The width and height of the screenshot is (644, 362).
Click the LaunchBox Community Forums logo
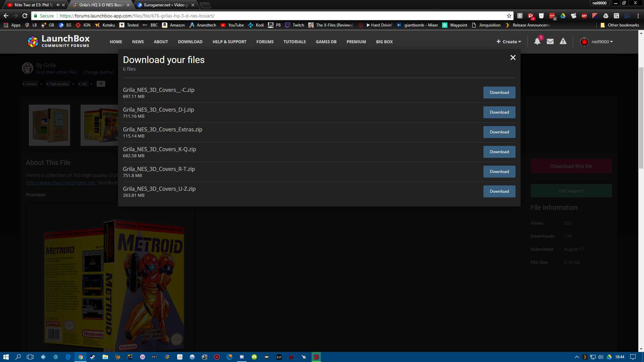pyautogui.click(x=59, y=42)
